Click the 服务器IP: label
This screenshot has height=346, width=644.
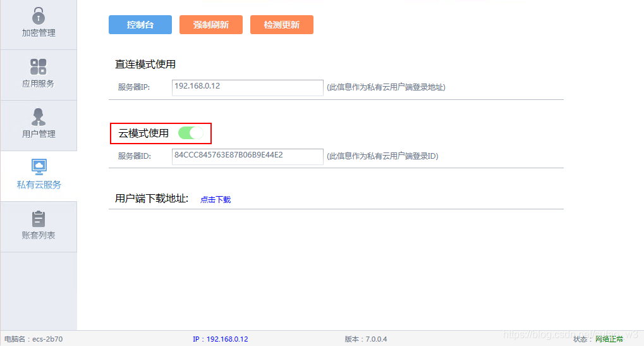[134, 87]
